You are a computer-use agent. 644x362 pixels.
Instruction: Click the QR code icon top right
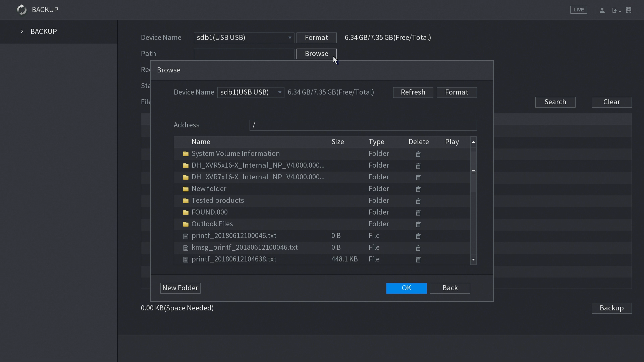coord(629,10)
